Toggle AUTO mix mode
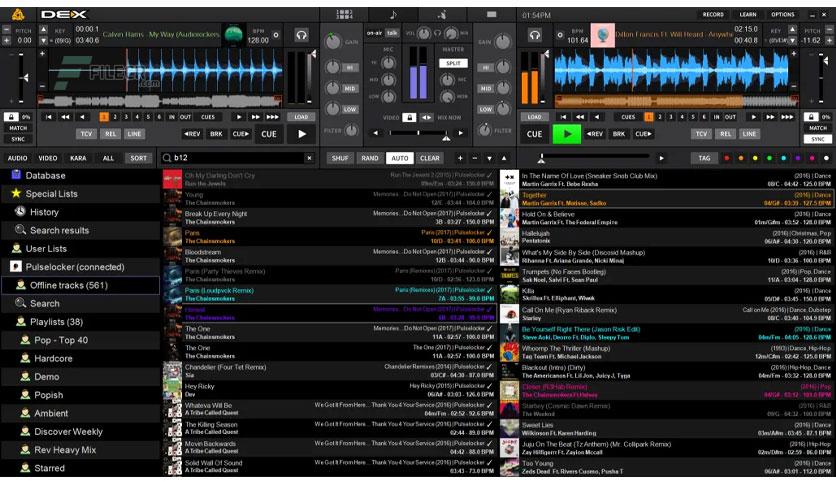 tap(399, 158)
